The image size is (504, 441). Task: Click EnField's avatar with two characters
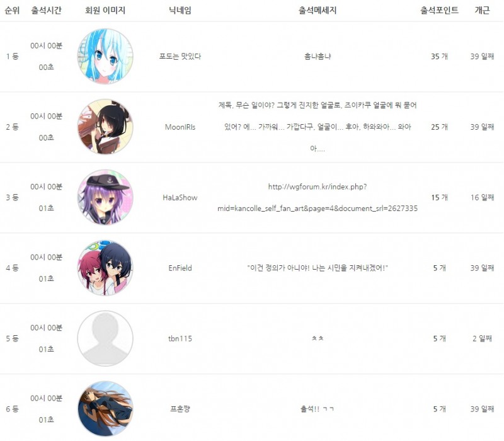tap(105, 268)
